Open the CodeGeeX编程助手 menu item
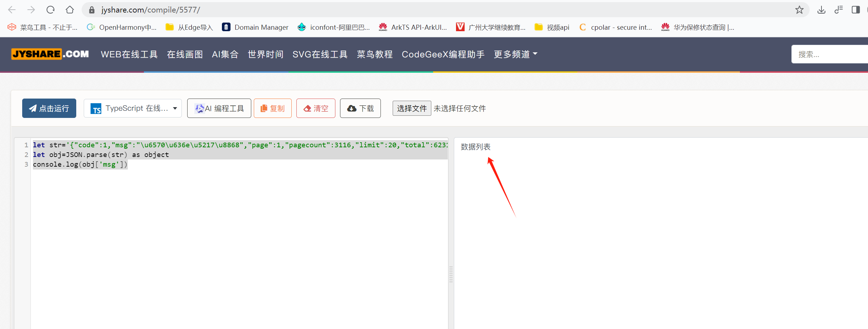 [x=443, y=54]
